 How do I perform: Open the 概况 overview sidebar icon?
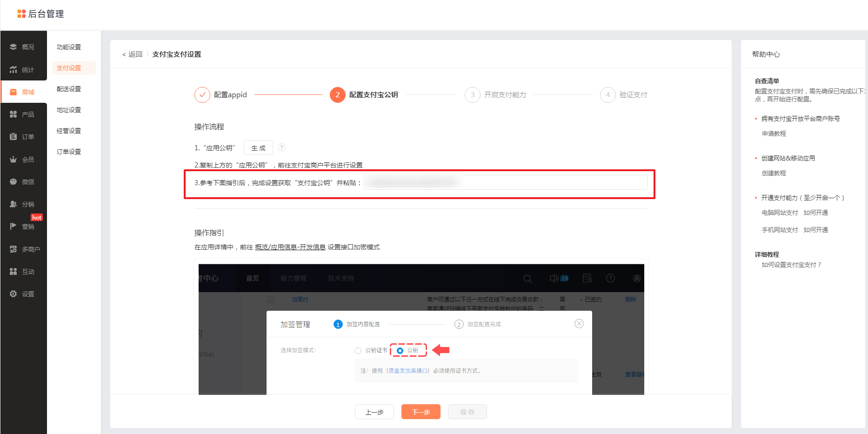(x=13, y=47)
